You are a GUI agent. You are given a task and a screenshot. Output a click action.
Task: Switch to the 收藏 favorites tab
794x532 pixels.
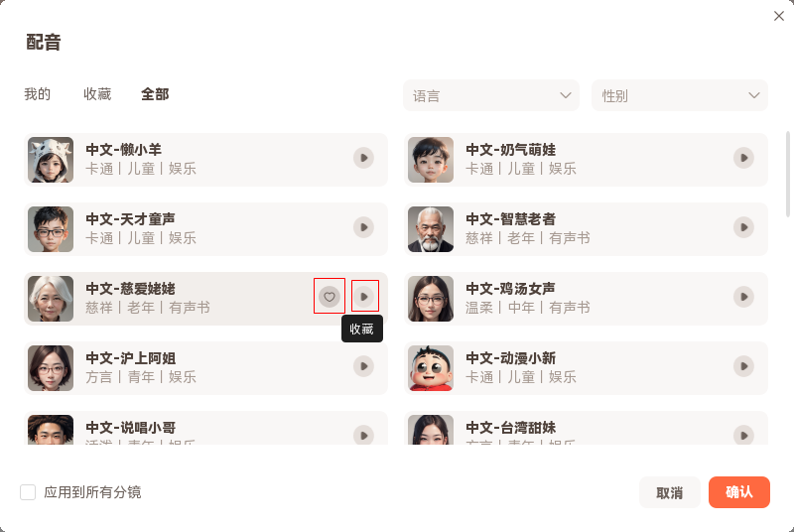click(97, 94)
